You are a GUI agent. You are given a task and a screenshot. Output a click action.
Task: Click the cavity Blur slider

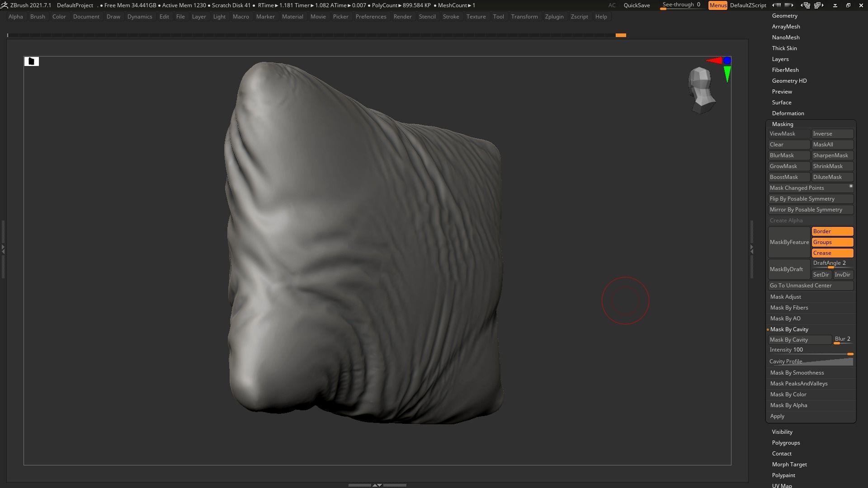pos(843,340)
